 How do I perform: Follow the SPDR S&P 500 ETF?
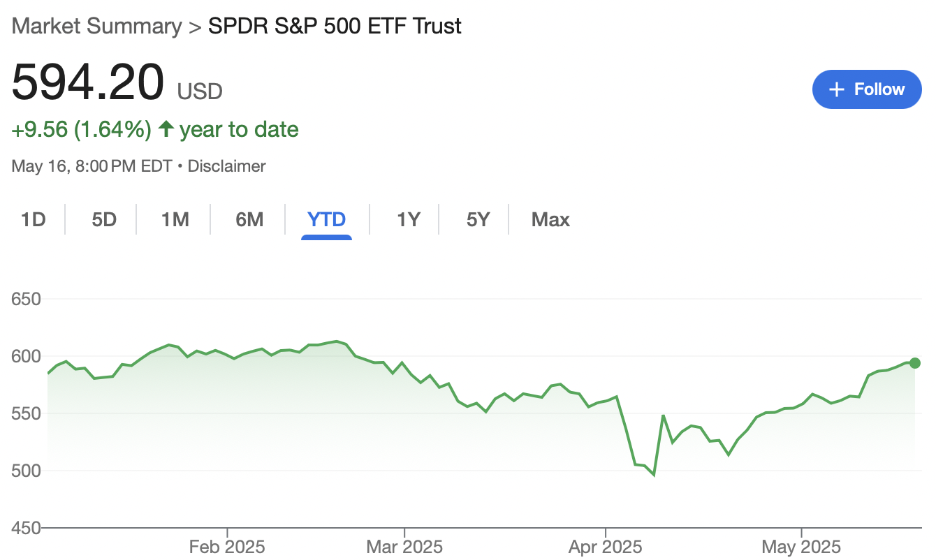(867, 89)
